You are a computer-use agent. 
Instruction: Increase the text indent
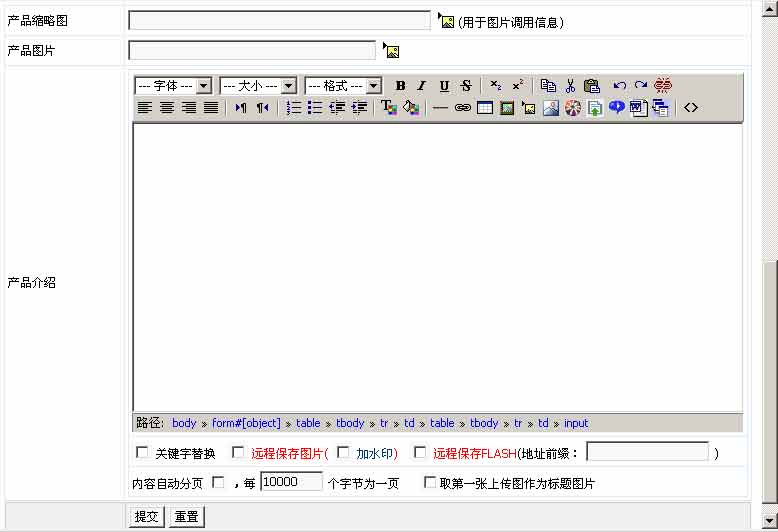[x=359, y=107]
